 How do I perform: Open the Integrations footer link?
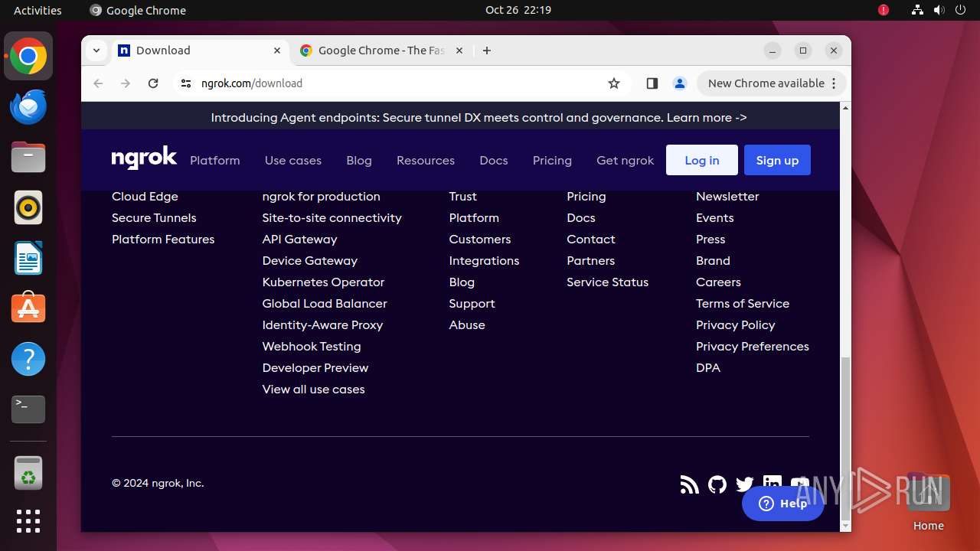484,260
